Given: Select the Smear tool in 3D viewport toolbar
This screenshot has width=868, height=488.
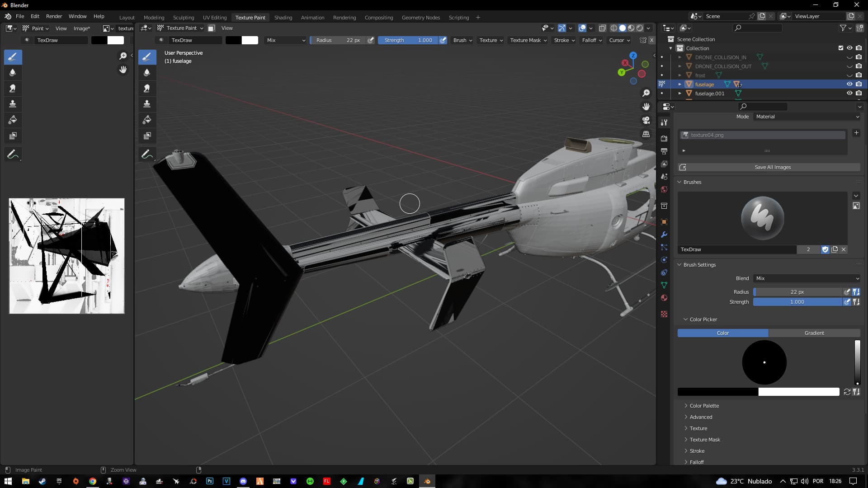Looking at the screenshot, I should point(147,89).
